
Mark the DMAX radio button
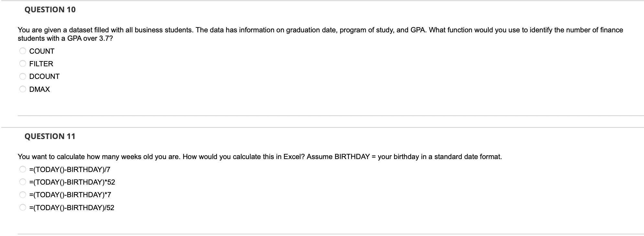23,89
